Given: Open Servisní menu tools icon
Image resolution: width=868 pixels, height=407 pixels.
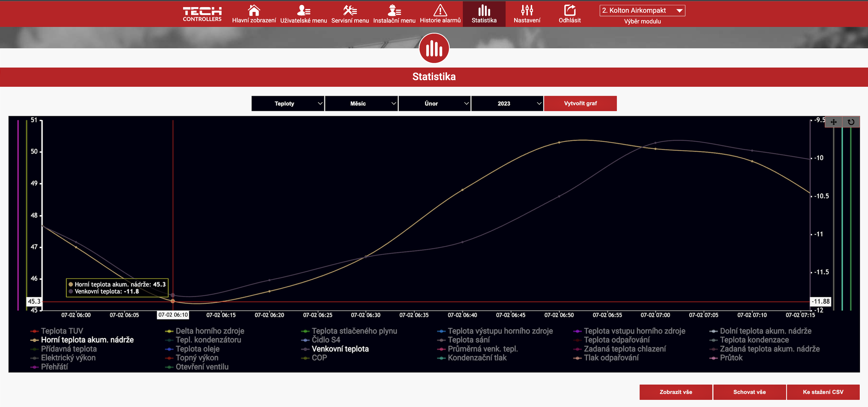Looking at the screenshot, I should pos(350,11).
